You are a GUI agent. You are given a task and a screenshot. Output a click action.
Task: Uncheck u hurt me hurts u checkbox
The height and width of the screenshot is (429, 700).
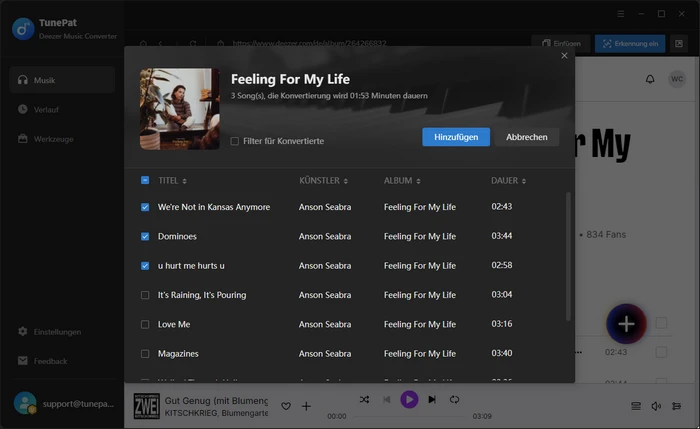(x=145, y=266)
